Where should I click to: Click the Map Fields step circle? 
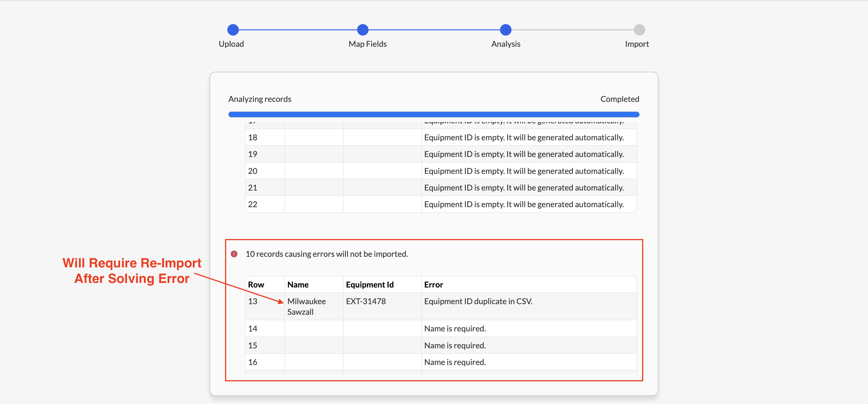click(363, 30)
